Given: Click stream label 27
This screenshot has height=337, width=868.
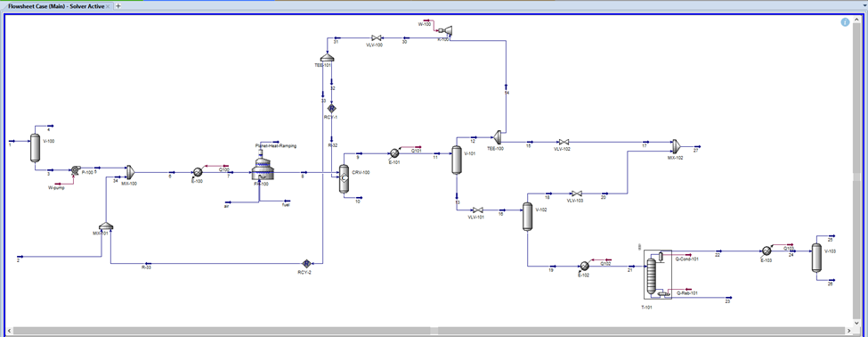Looking at the screenshot, I should point(696,150).
